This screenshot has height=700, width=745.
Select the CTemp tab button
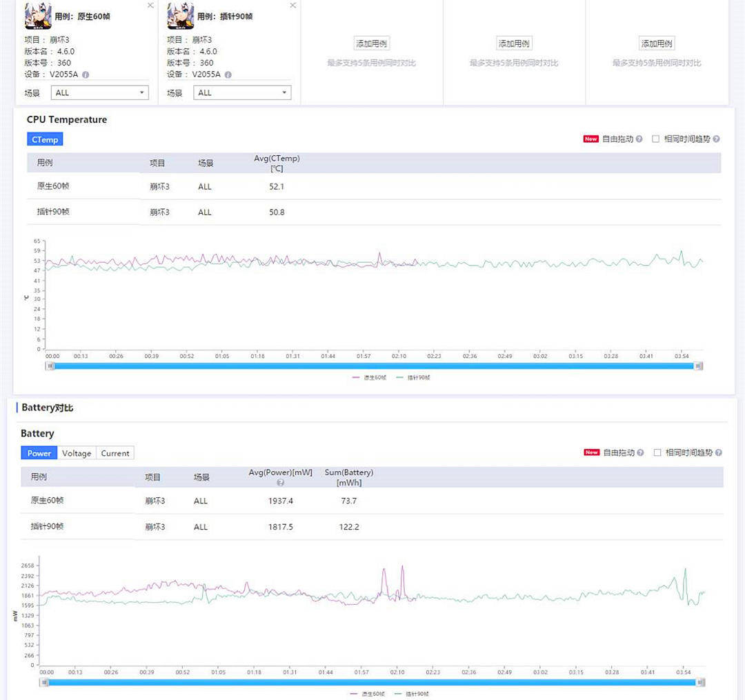[45, 139]
